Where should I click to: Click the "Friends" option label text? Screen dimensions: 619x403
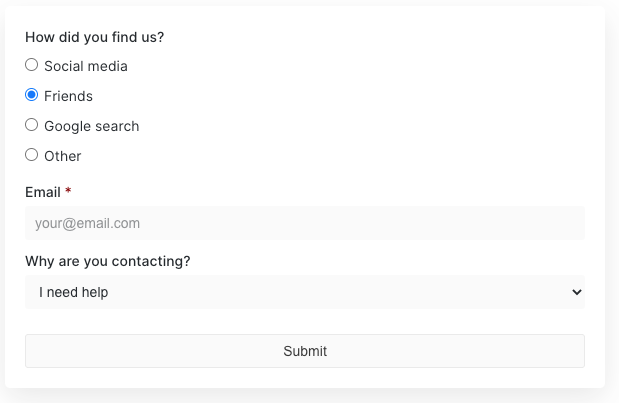68,96
